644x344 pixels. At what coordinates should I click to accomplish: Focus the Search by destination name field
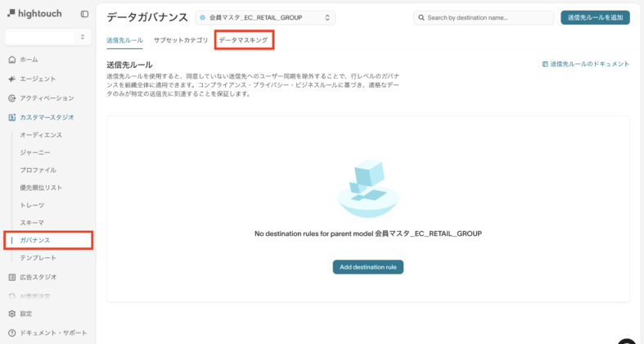coord(484,18)
